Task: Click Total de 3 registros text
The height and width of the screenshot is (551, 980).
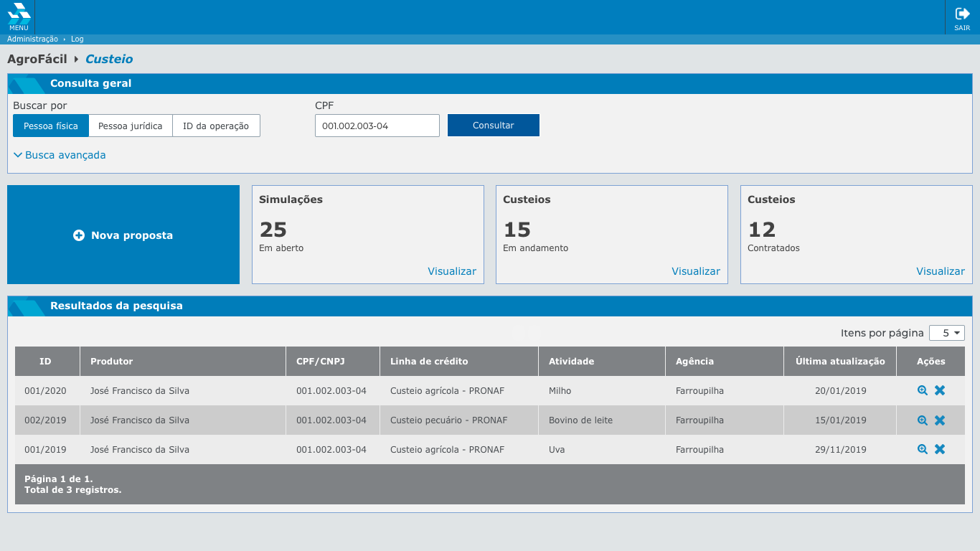Action: [x=73, y=490]
